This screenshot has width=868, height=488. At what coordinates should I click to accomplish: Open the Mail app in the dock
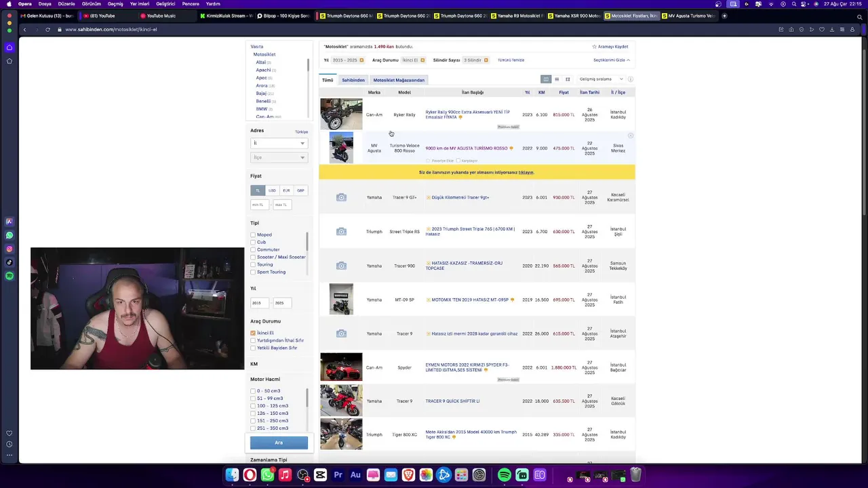(391, 475)
